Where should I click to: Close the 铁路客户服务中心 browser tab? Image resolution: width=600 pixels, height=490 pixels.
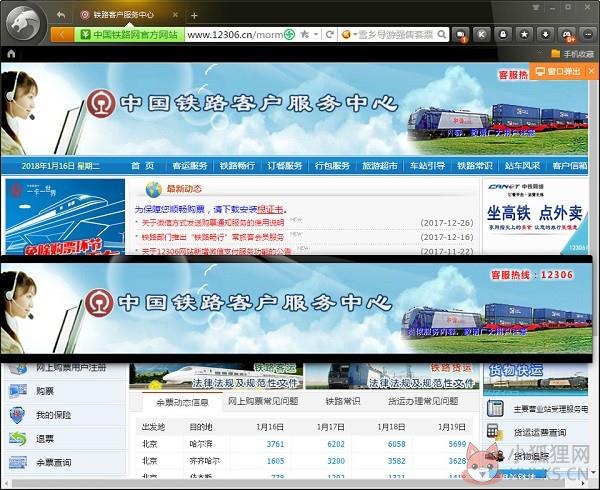coord(175,15)
